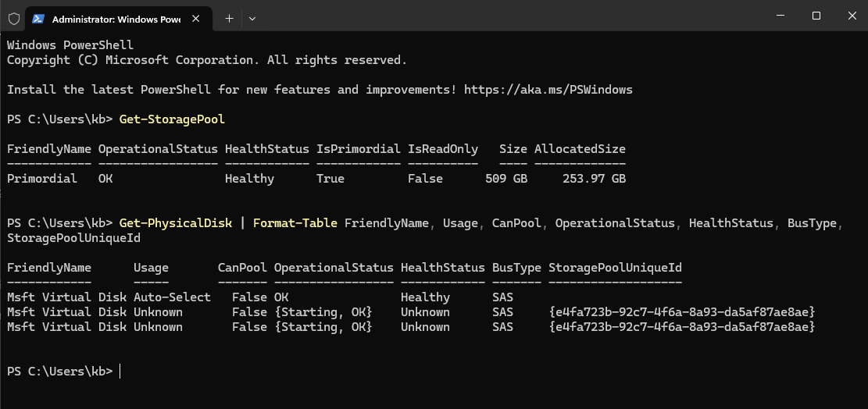Close the Windows Terminal window
Image resolution: width=868 pixels, height=409 pixels.
pos(851,16)
